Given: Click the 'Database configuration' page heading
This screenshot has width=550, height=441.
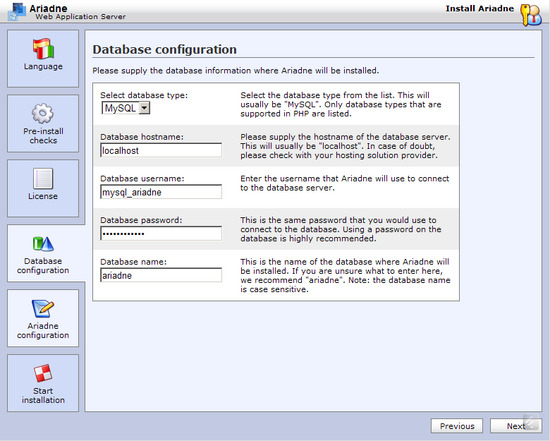Looking at the screenshot, I should pyautogui.click(x=165, y=49).
